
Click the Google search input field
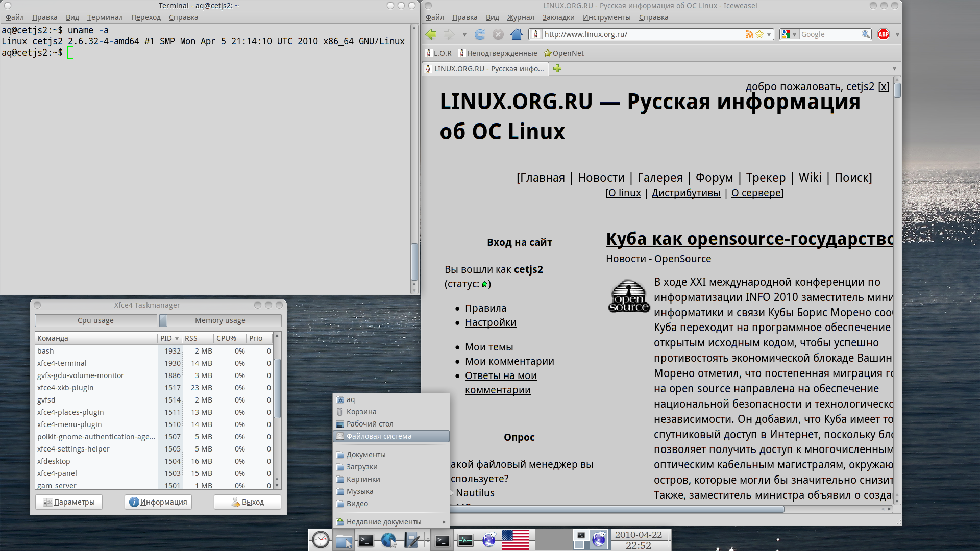830,34
